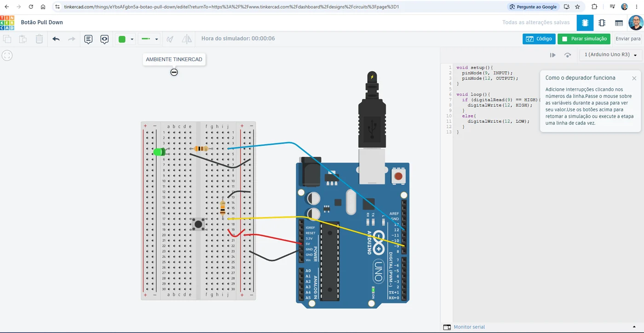The width and height of the screenshot is (644, 333).
Task: Stop the simulation
Action: click(584, 39)
